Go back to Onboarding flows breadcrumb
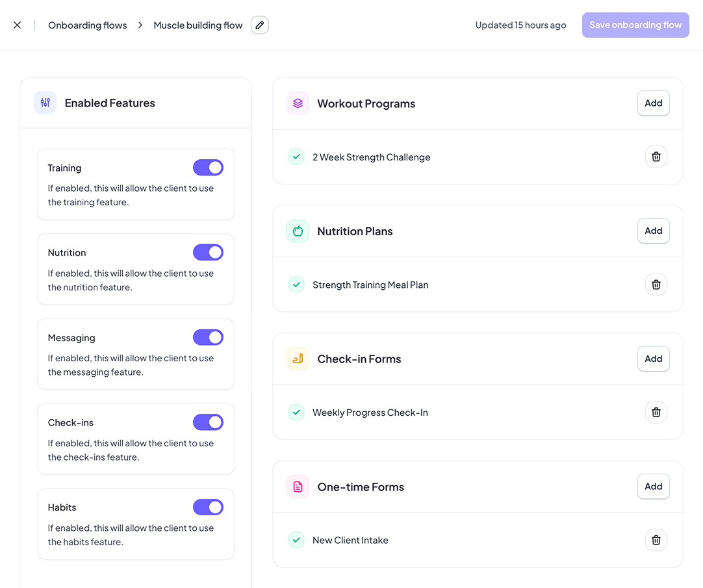This screenshot has height=588, width=703. (x=88, y=25)
